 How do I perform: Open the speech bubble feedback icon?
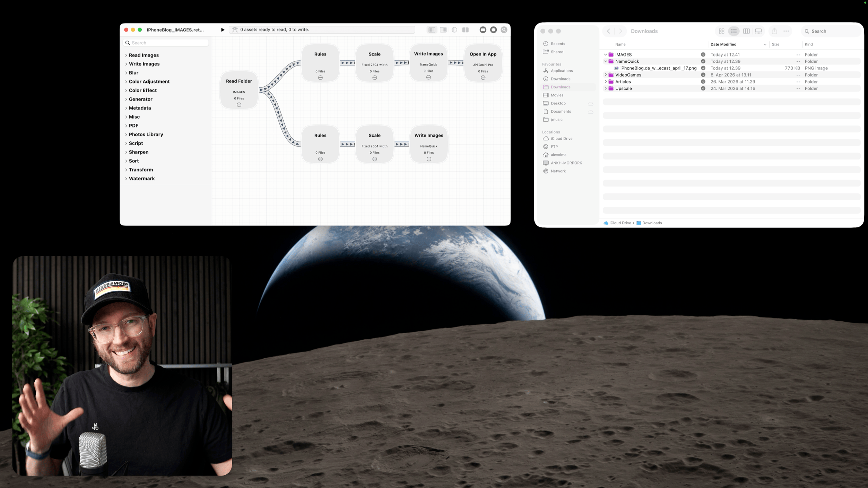pyautogui.click(x=494, y=30)
